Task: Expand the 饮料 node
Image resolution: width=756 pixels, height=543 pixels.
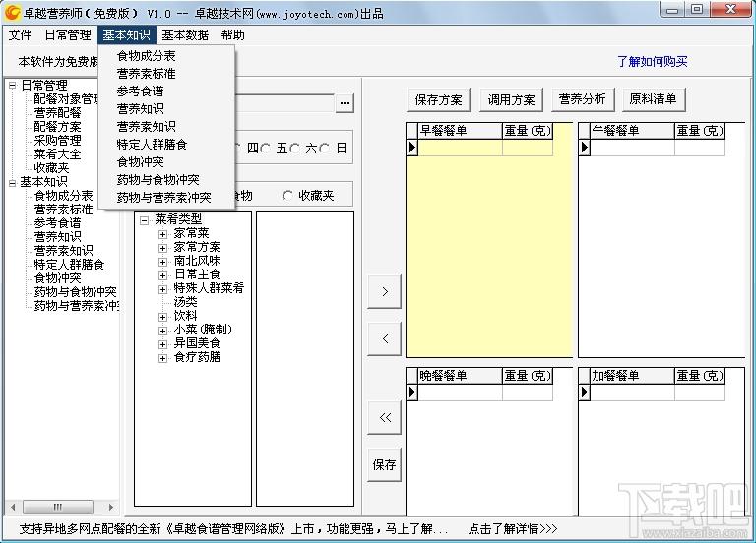Action: click(163, 317)
